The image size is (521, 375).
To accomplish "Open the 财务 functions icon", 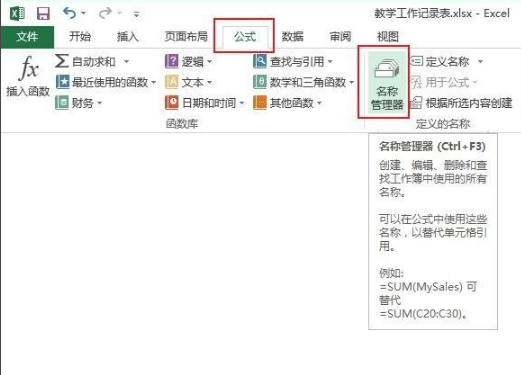I will 62,103.
